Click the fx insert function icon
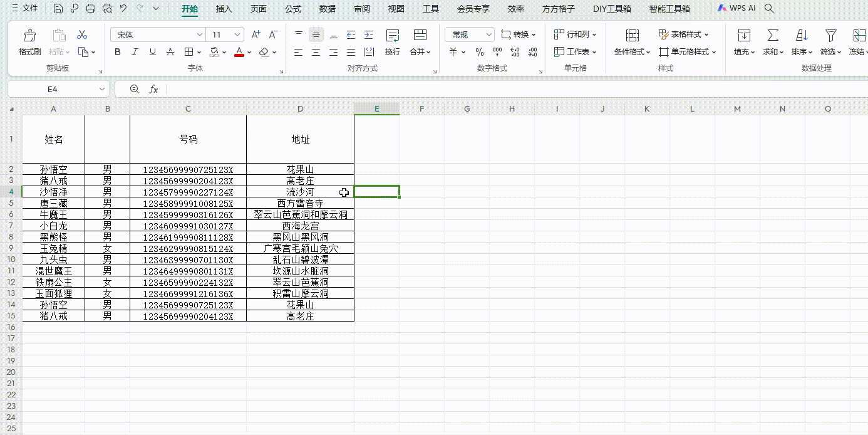The width and height of the screenshot is (868, 435). click(153, 90)
